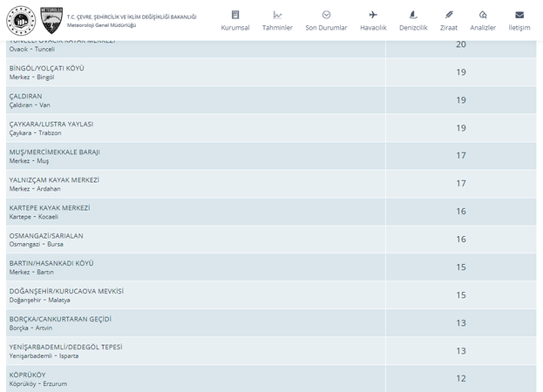Image resolution: width=543 pixels, height=392 pixels.
Task: Select the ÇALDIRAN station name
Action: point(25,96)
